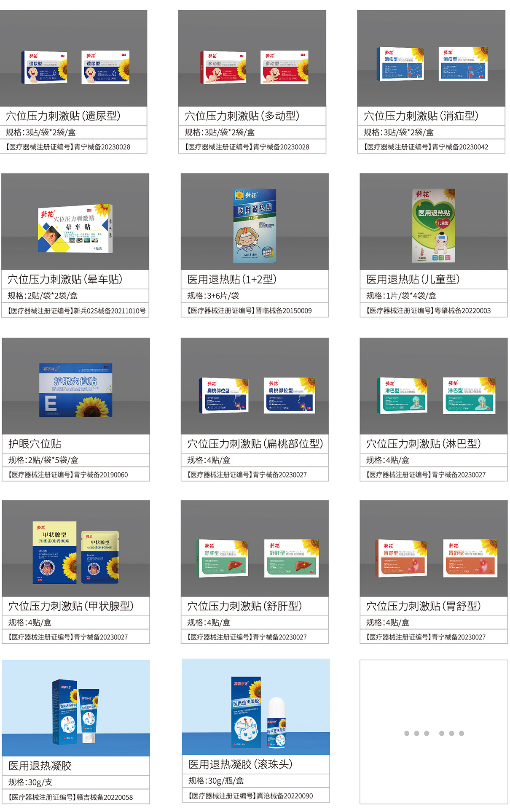
Task: Open the 多动型 acupoint patch product image
Action: tap(252, 58)
